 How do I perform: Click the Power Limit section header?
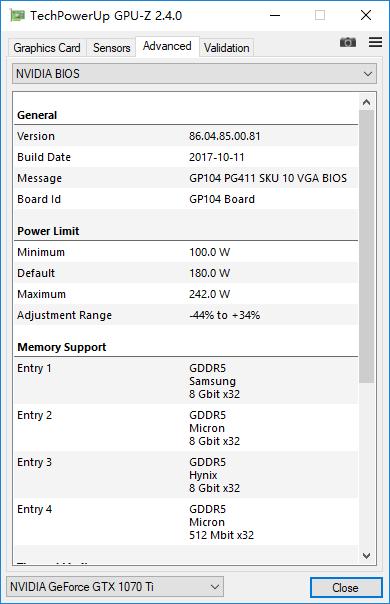48,231
